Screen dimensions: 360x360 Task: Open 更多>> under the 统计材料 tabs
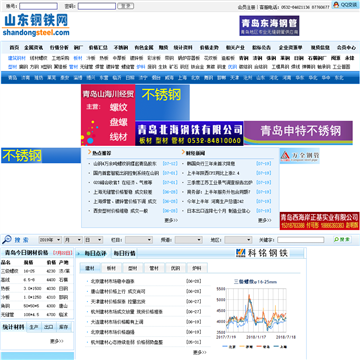tap(57, 341)
